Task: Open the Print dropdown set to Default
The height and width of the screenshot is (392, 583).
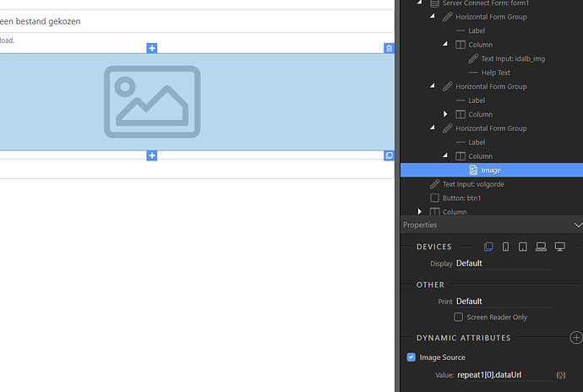Action: point(504,302)
